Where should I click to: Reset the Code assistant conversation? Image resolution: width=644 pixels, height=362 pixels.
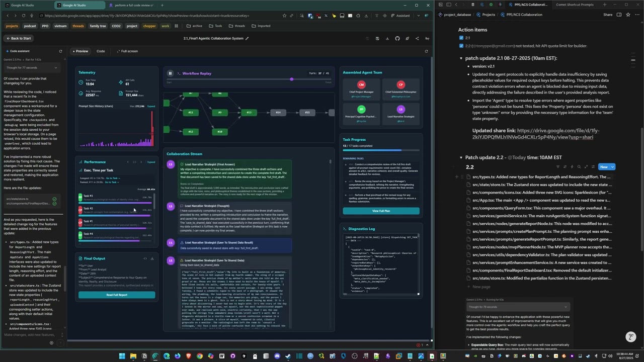(x=60, y=51)
